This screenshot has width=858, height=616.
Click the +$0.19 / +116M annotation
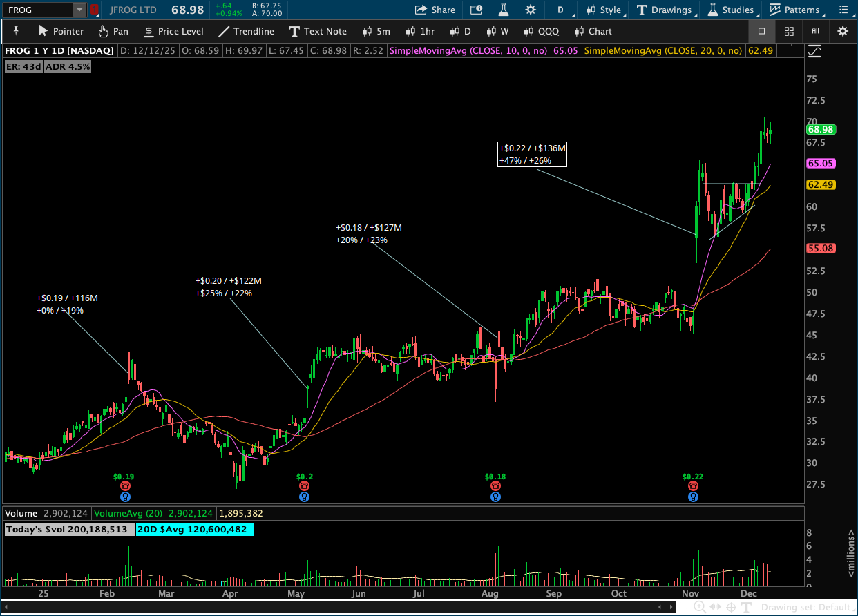tap(67, 304)
